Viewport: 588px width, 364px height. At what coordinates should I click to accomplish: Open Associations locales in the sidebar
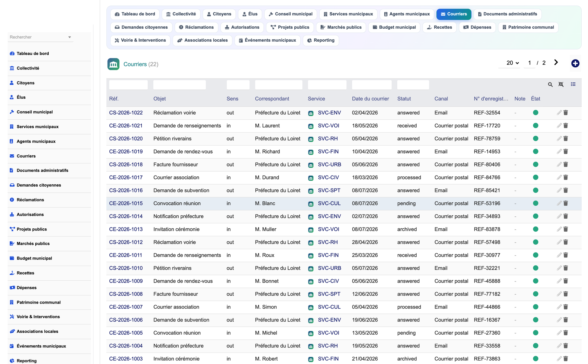pyautogui.click(x=37, y=331)
